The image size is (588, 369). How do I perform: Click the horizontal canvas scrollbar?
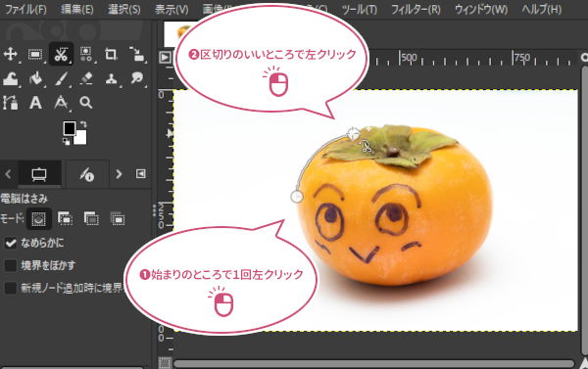pyautogui.click(x=374, y=364)
